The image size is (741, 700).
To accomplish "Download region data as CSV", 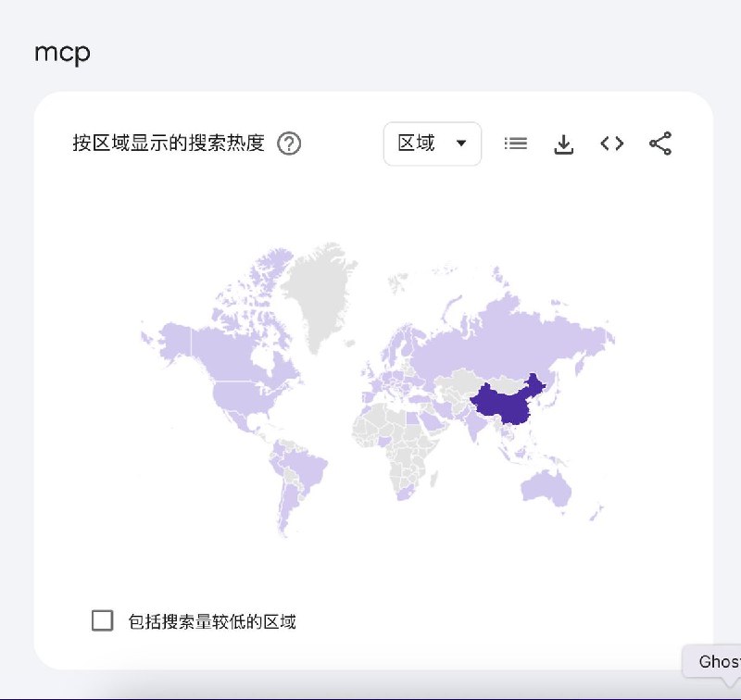I will pyautogui.click(x=563, y=144).
